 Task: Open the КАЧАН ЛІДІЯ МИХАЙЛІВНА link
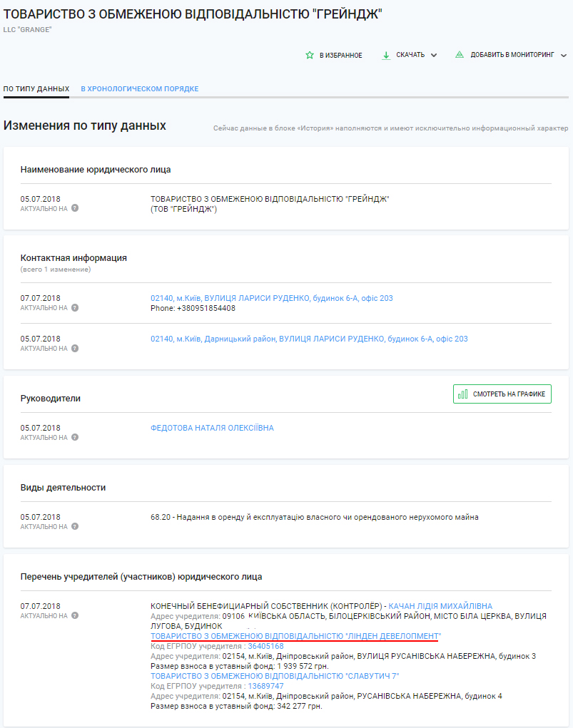[x=440, y=606]
